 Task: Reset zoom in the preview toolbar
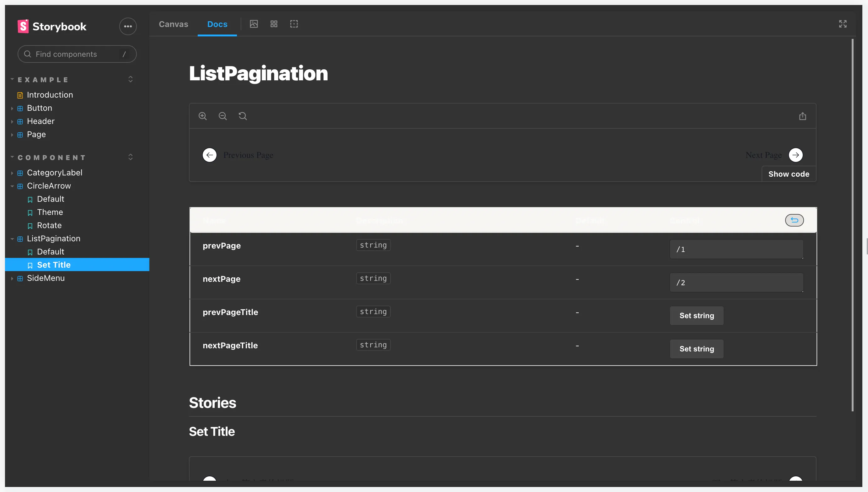(x=243, y=116)
